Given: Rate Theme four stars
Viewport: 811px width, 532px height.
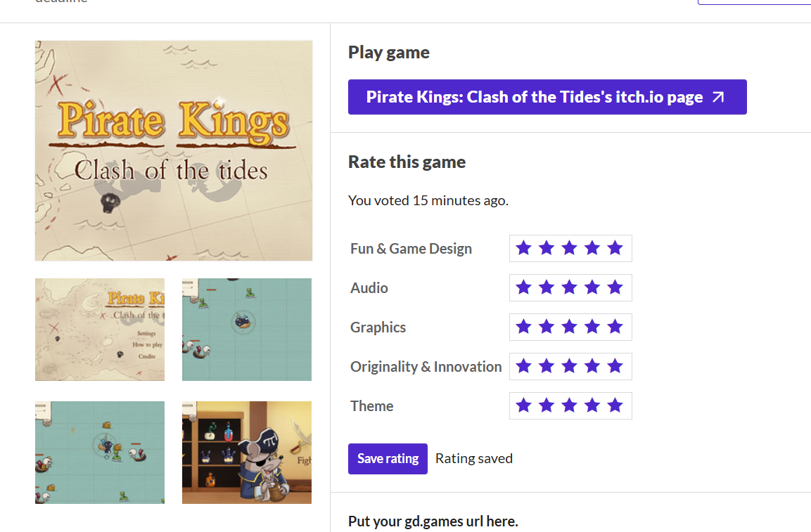Looking at the screenshot, I should [x=592, y=406].
